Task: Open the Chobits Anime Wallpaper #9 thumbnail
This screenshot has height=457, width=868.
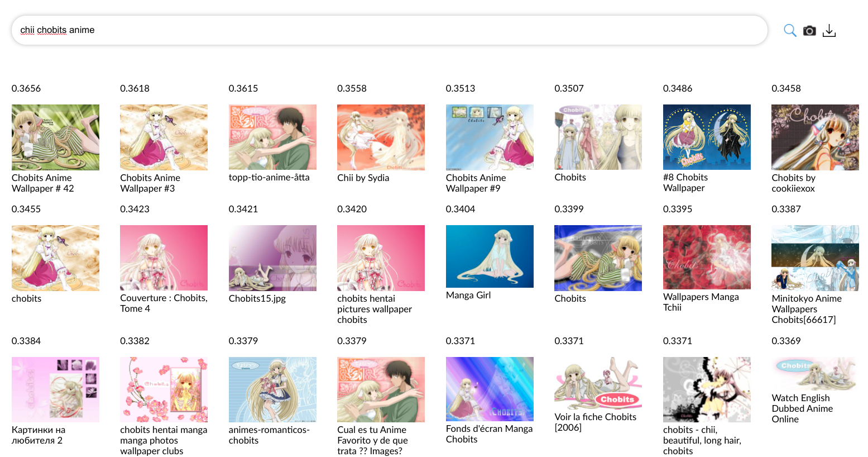Action: (x=490, y=137)
